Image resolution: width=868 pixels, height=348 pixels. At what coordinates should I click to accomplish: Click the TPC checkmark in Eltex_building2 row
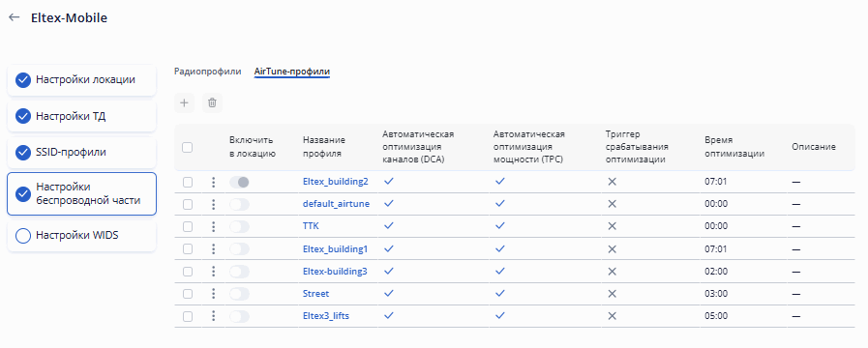point(500,181)
